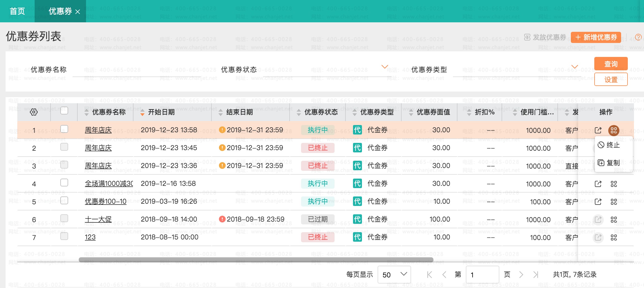The image size is (644, 288).
Task: Go to the previous page
Action: 444,275
